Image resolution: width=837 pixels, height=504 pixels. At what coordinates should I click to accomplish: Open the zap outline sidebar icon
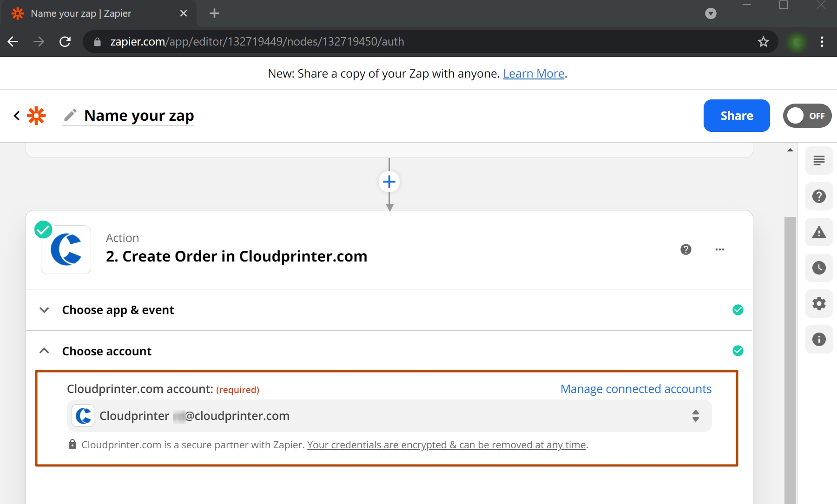pos(819,161)
